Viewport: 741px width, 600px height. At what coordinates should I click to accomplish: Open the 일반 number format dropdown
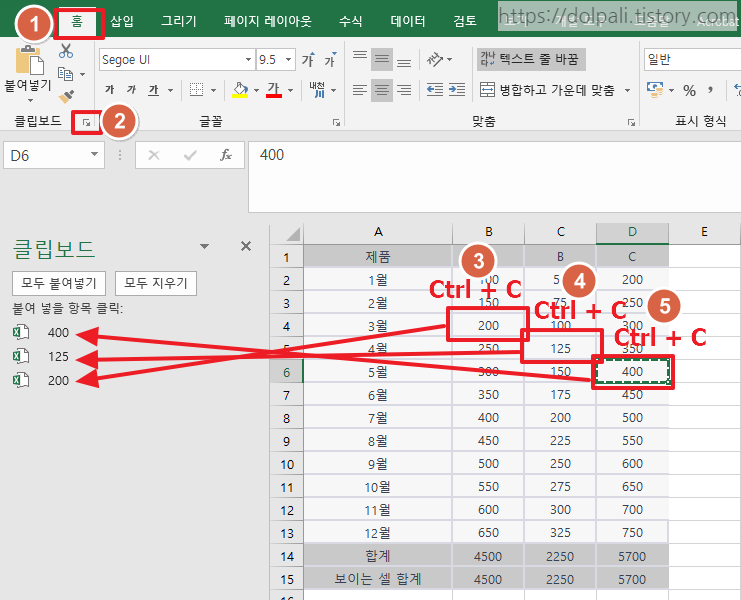click(692, 60)
